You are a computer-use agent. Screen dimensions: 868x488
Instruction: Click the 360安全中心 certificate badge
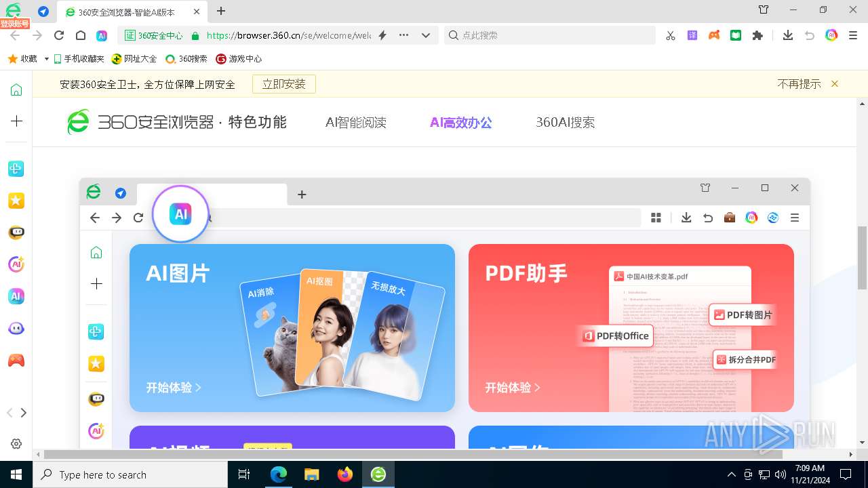(153, 35)
